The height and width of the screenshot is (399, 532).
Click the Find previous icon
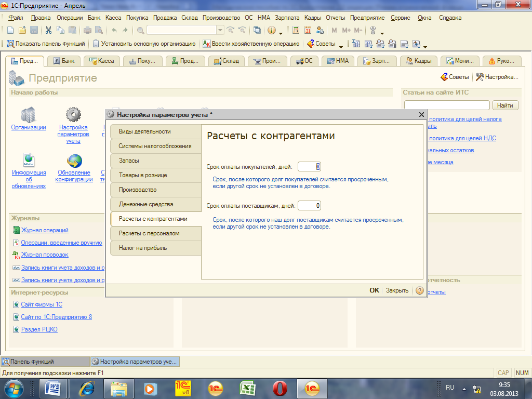point(242,30)
